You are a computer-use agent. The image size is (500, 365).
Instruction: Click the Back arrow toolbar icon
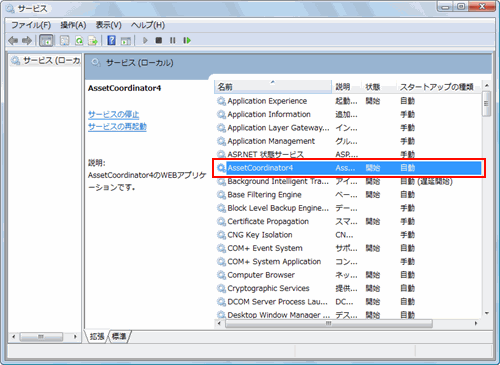[x=13, y=41]
